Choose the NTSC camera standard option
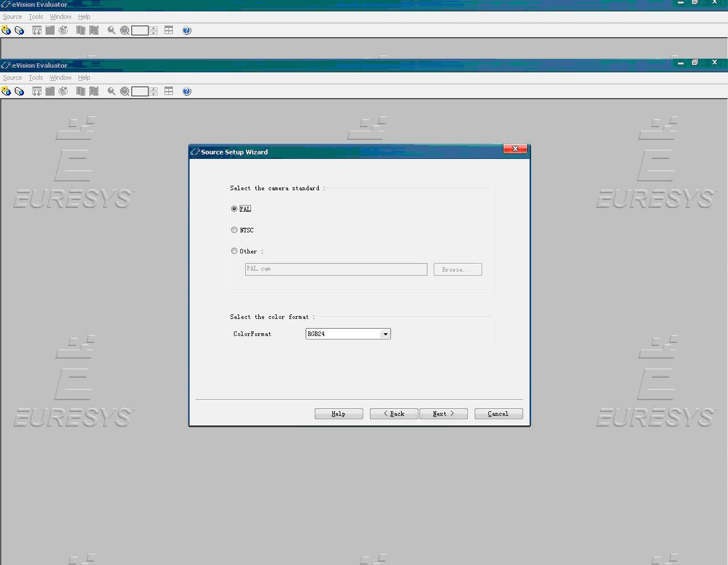Screen dimensions: 728x565 pyautogui.click(x=234, y=230)
